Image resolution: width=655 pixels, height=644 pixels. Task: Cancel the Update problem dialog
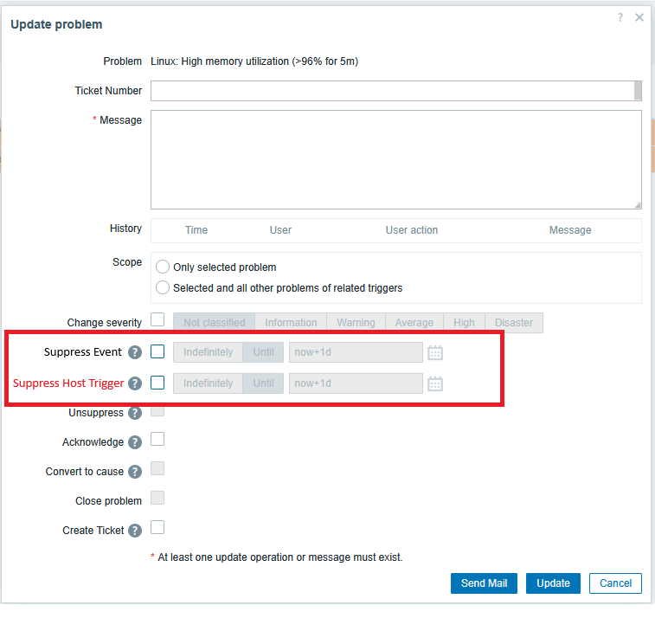(615, 583)
